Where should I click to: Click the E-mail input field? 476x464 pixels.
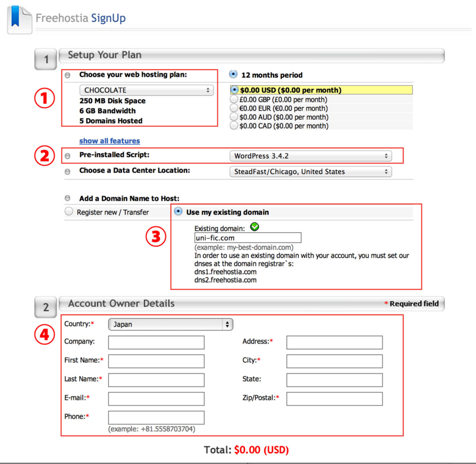coord(156,398)
